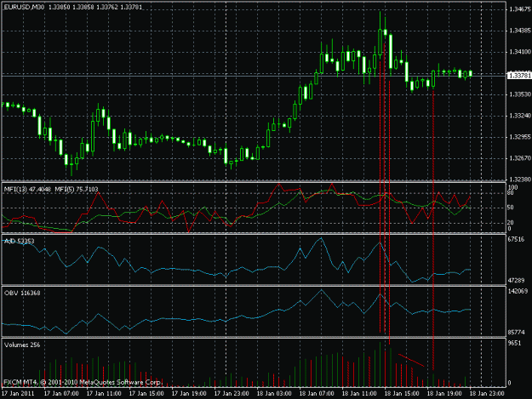Click price scale value 1.33530
The image size is (532, 399).
click(x=520, y=94)
